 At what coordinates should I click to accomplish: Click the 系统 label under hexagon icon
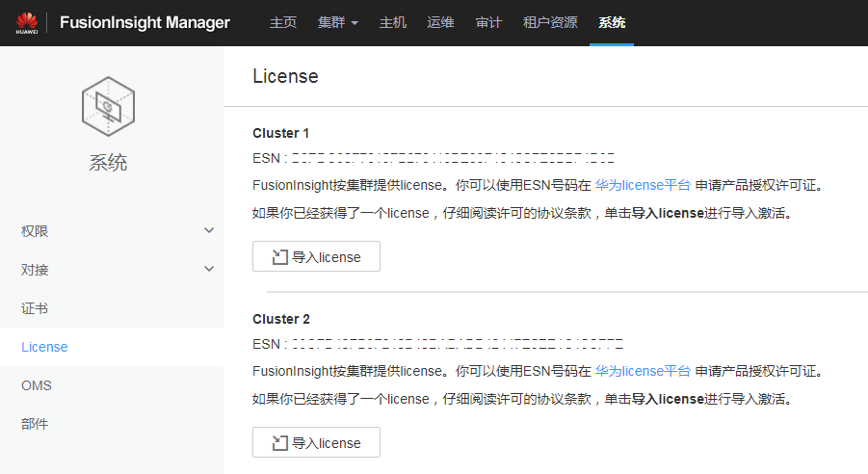coord(109,163)
